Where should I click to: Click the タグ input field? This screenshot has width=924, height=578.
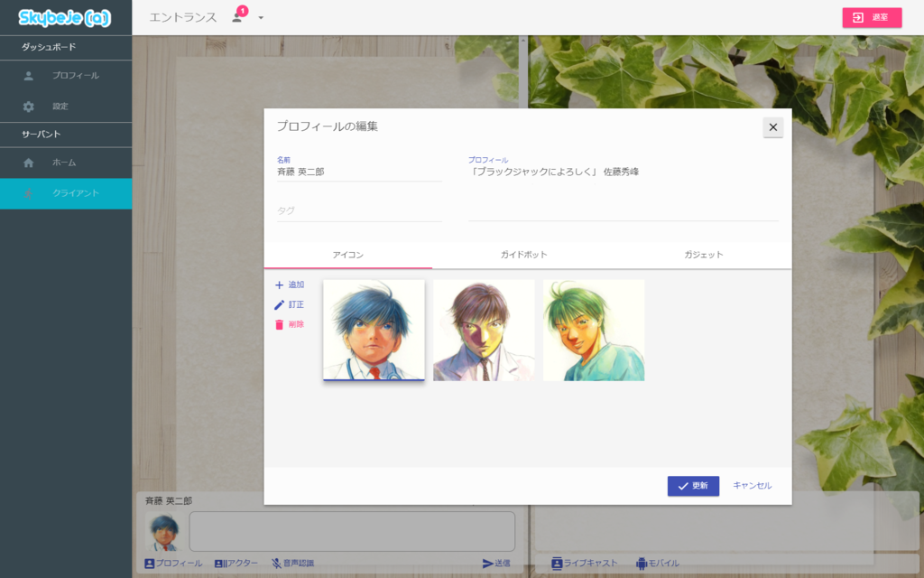[359, 210]
